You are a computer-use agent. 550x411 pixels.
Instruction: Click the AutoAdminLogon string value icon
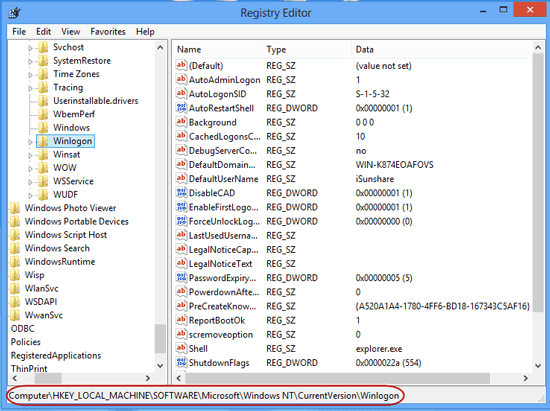click(181, 80)
